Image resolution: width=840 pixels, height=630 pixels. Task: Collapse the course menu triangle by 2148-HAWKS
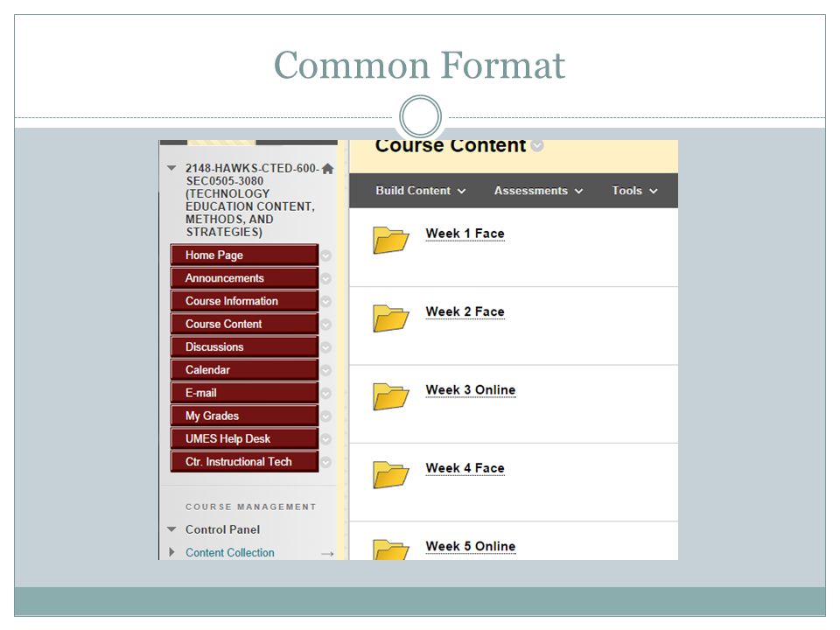pyautogui.click(x=171, y=168)
